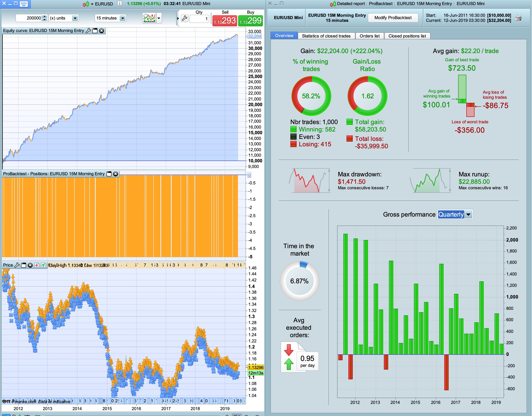
Task: Click the indicators and trading systems icon
Action: [149, 18]
